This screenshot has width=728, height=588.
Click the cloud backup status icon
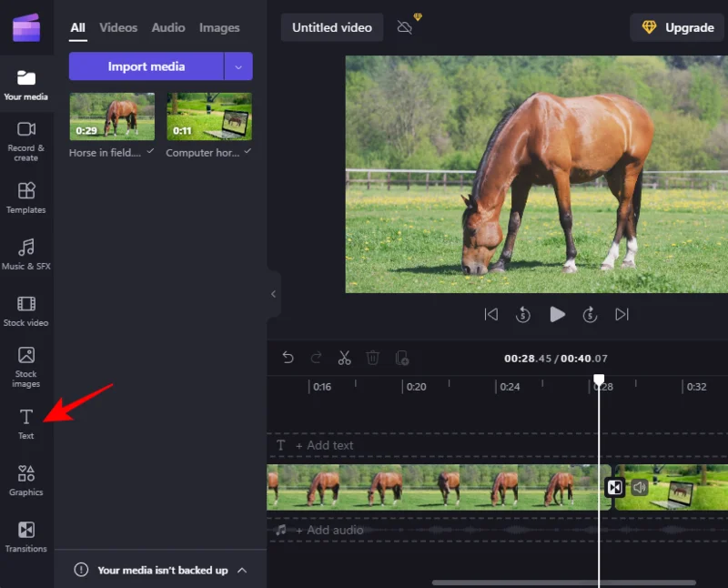403,26
